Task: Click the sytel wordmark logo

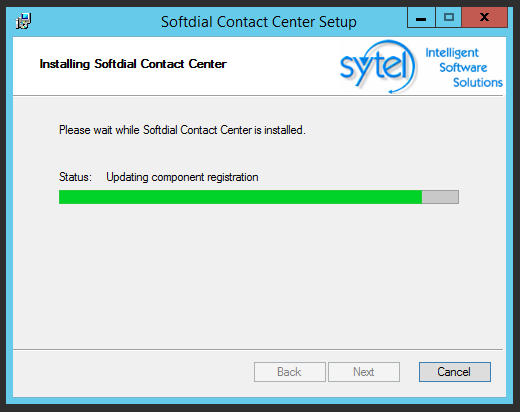Action: [377, 67]
